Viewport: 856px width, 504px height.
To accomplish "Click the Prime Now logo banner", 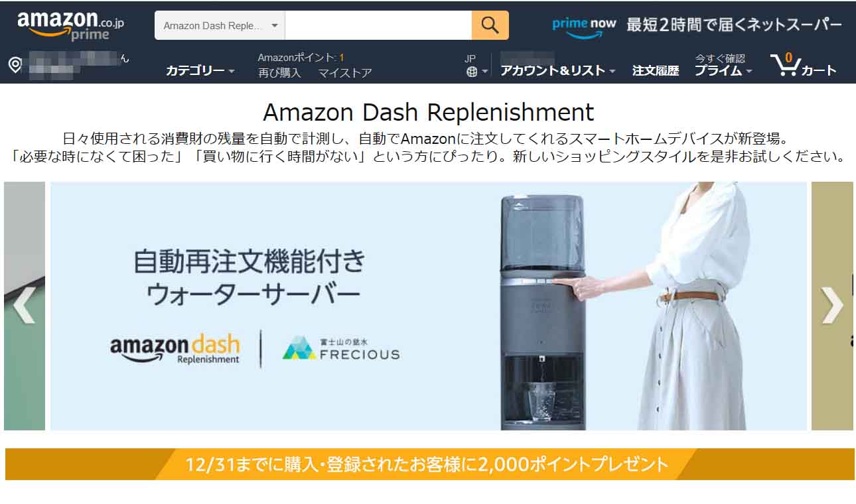I will pyautogui.click(x=697, y=26).
